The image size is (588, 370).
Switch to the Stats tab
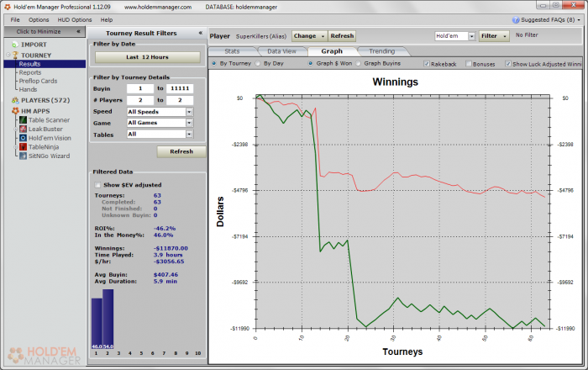click(232, 51)
